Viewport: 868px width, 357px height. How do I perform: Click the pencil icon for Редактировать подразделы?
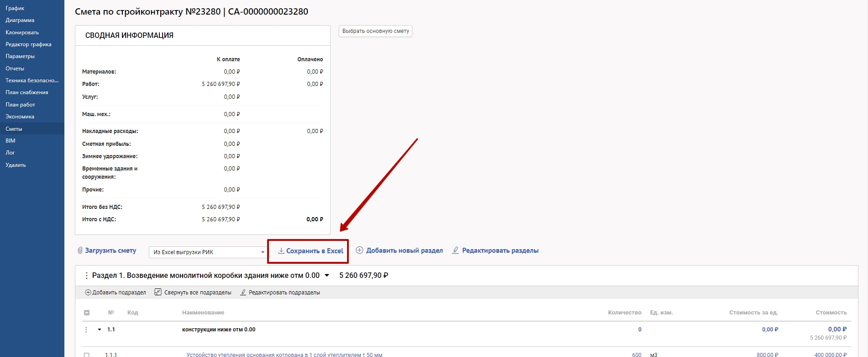coord(243,293)
